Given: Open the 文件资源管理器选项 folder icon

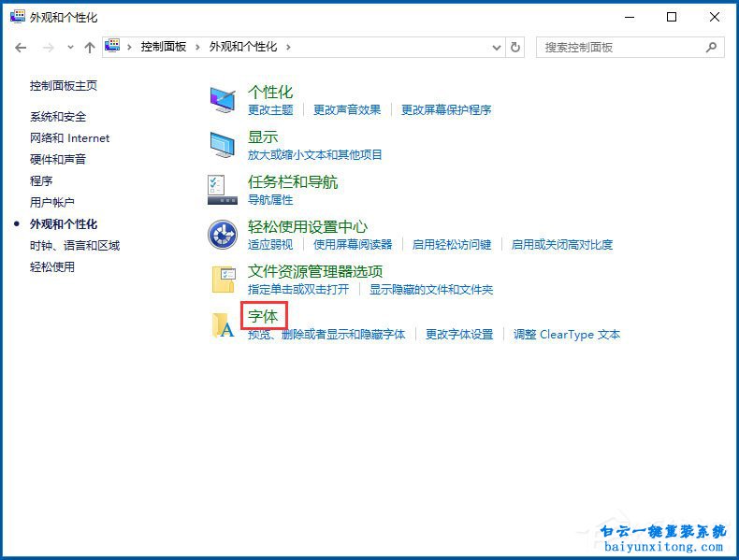Looking at the screenshot, I should click(x=224, y=280).
